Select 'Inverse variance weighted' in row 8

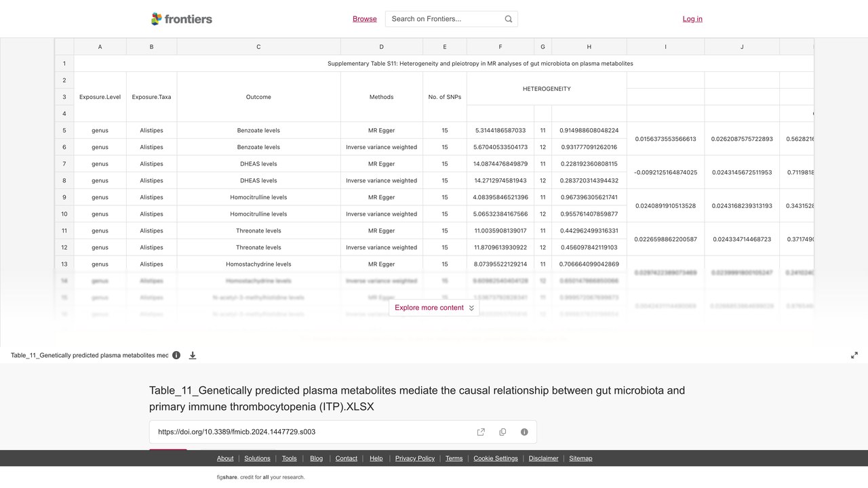(381, 180)
